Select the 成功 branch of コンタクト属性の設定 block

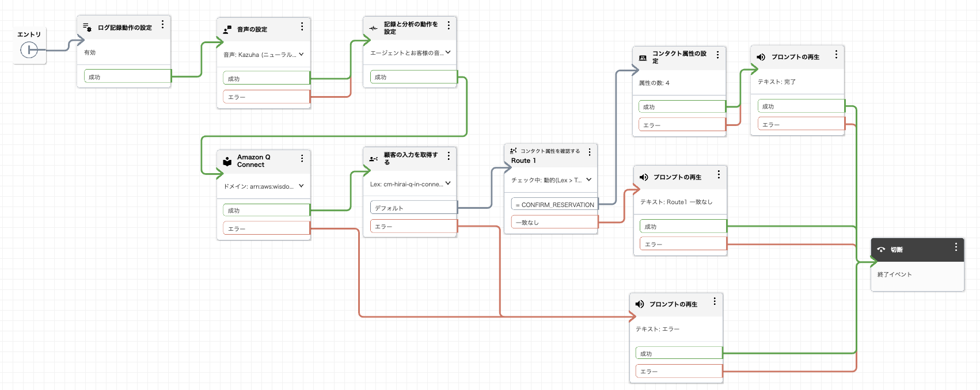[682, 106]
